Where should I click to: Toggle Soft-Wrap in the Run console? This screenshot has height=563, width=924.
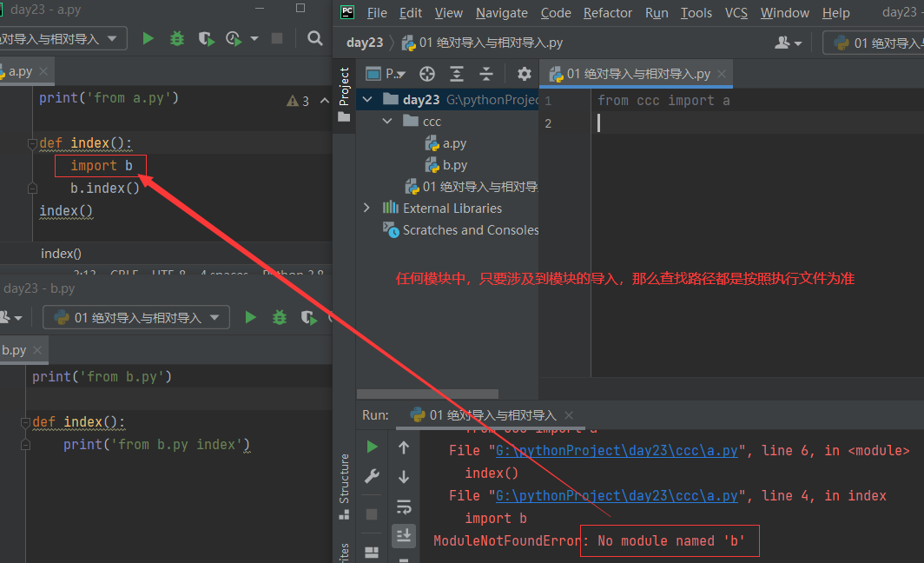pyautogui.click(x=404, y=507)
